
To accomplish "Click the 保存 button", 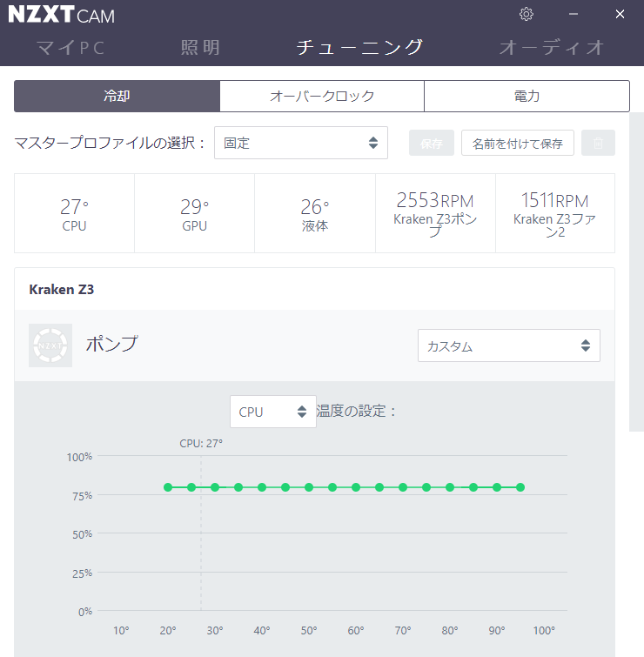I will click(x=432, y=143).
